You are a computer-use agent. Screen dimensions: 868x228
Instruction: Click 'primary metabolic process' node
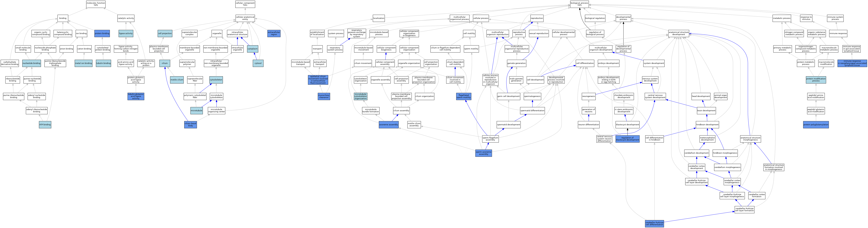782,49
